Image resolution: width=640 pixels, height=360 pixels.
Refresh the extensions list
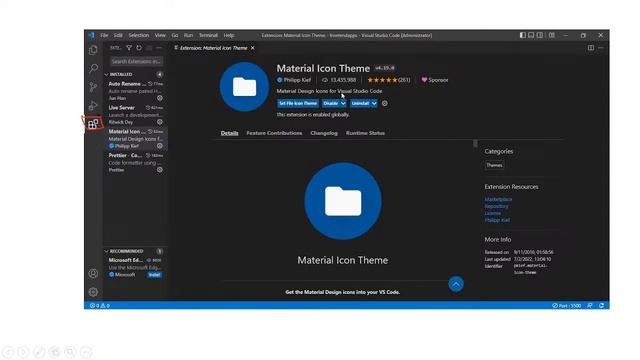tap(139, 48)
